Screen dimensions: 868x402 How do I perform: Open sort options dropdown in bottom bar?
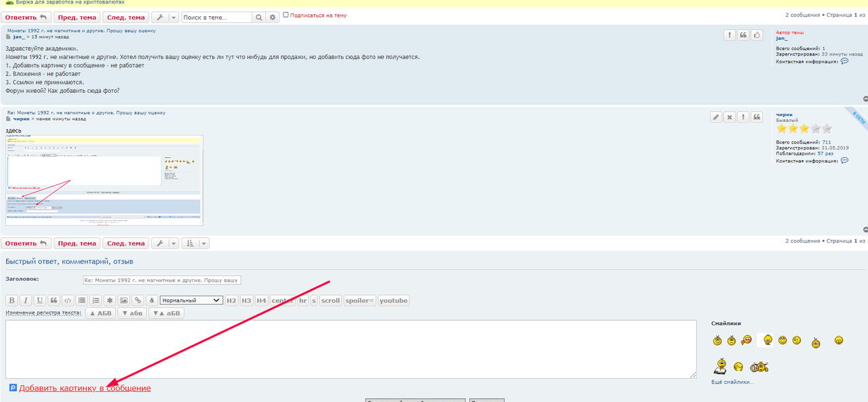(195, 243)
